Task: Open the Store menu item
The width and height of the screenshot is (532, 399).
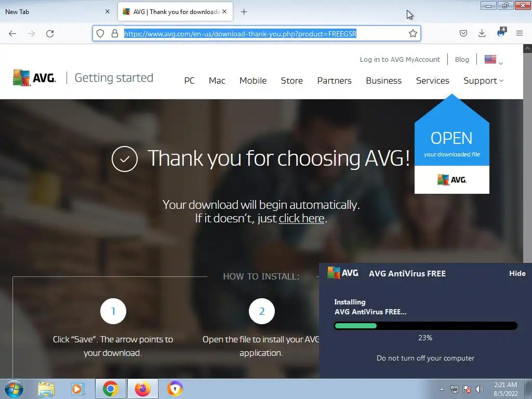Action: coord(292,81)
